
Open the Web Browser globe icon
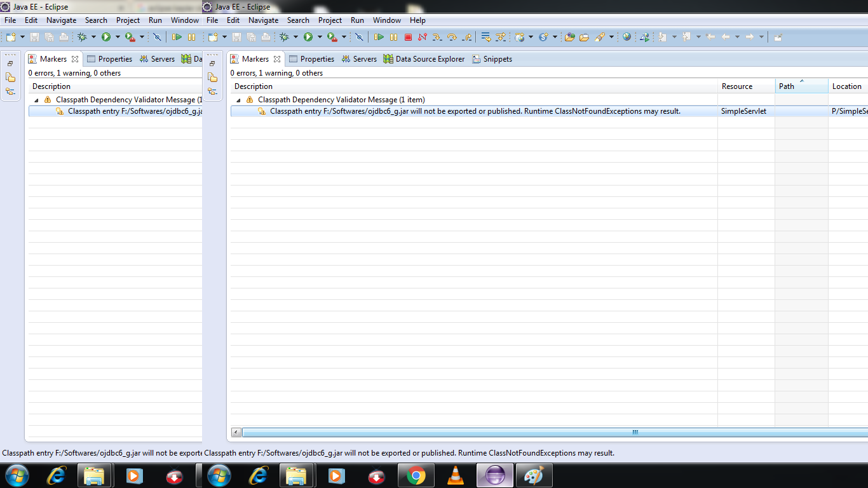(627, 37)
